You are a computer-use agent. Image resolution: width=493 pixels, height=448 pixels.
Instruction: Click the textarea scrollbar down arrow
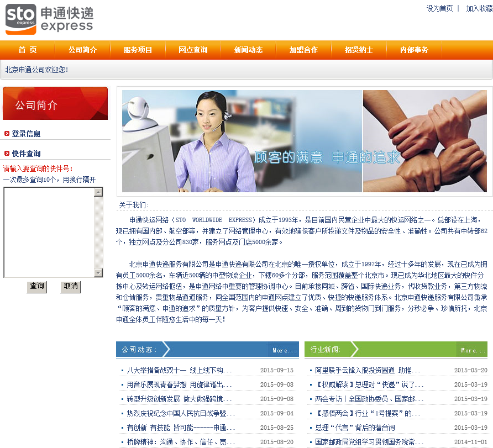coord(98,273)
